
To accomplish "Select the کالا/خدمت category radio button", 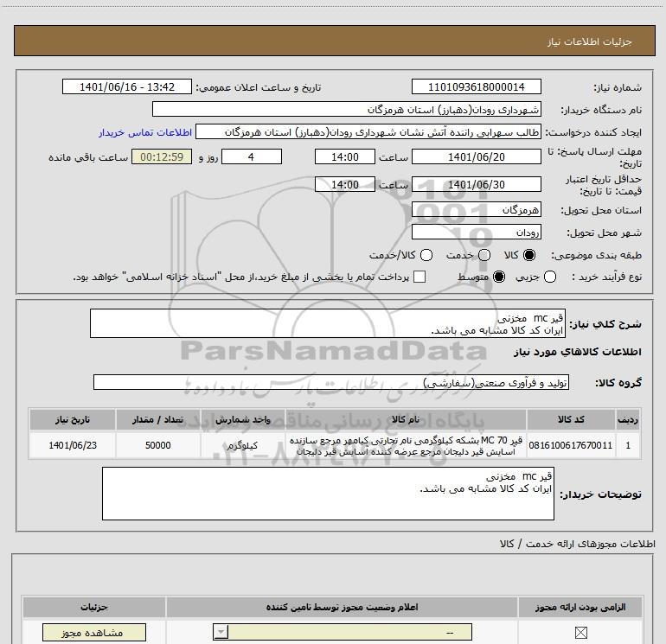I will (426, 255).
